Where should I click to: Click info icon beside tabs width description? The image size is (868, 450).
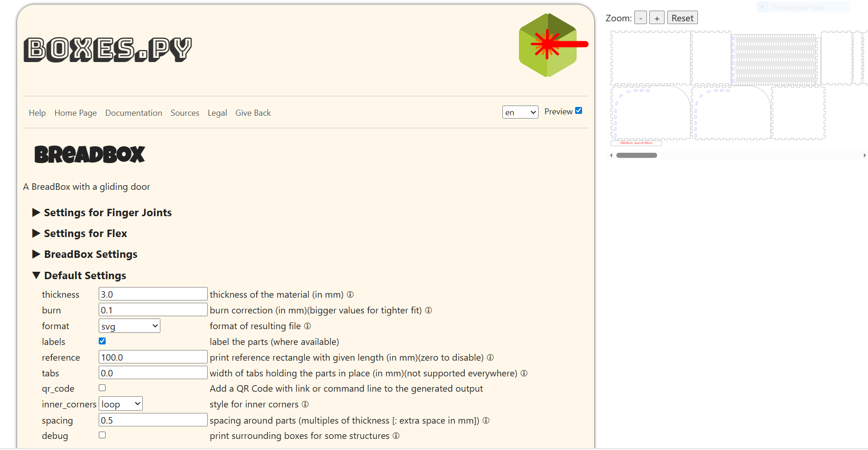(524, 374)
